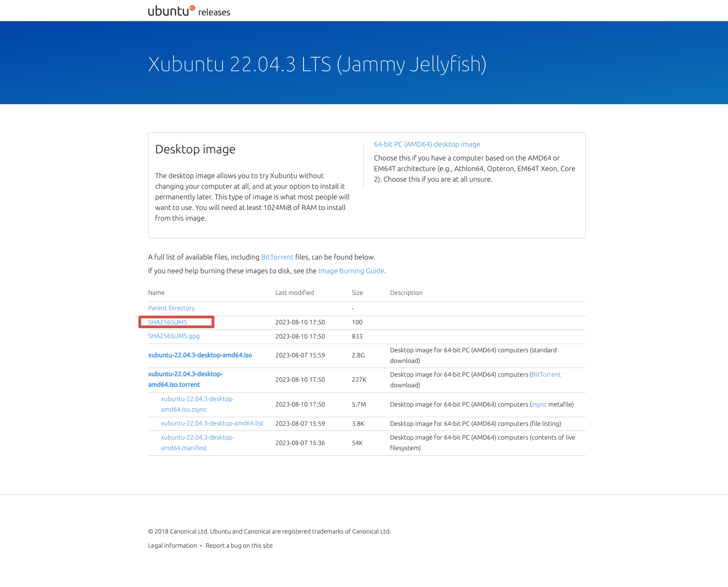
Task: Open the xubuntu-22.04.3-desktop-amd64.list link
Action: click(x=212, y=423)
